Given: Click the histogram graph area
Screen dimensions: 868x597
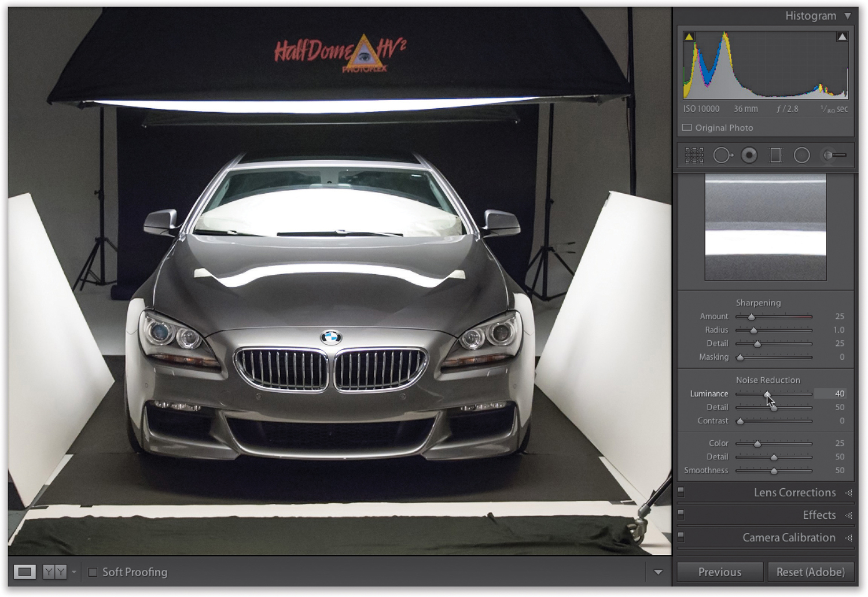Looking at the screenshot, I should coord(766,65).
